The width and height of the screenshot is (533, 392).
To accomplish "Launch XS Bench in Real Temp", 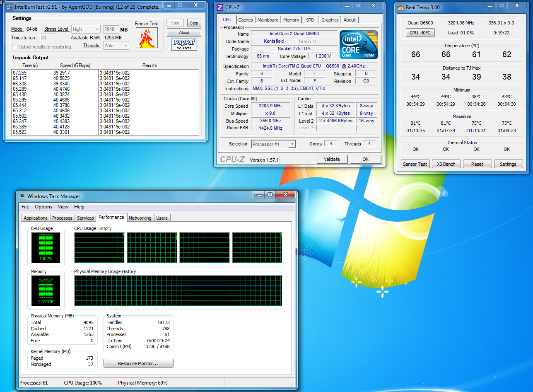I will coord(446,164).
